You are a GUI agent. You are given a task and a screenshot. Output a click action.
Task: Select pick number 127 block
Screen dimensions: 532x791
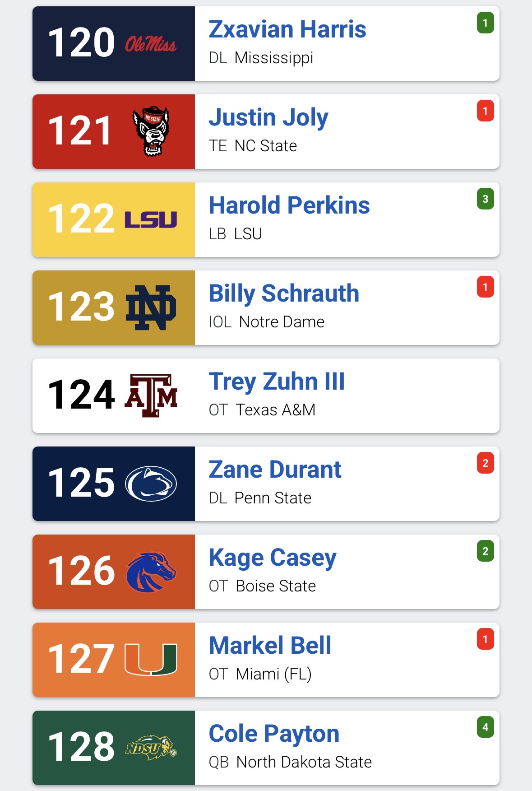click(81, 660)
